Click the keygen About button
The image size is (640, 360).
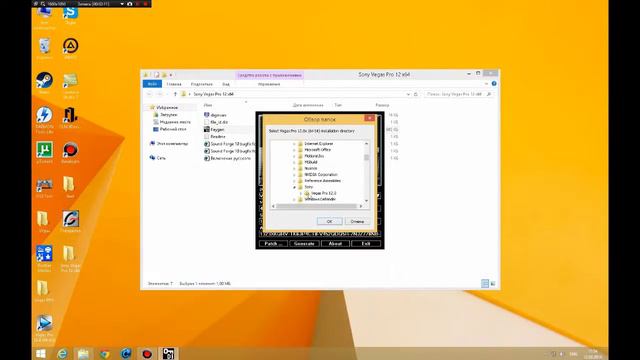[335, 244]
